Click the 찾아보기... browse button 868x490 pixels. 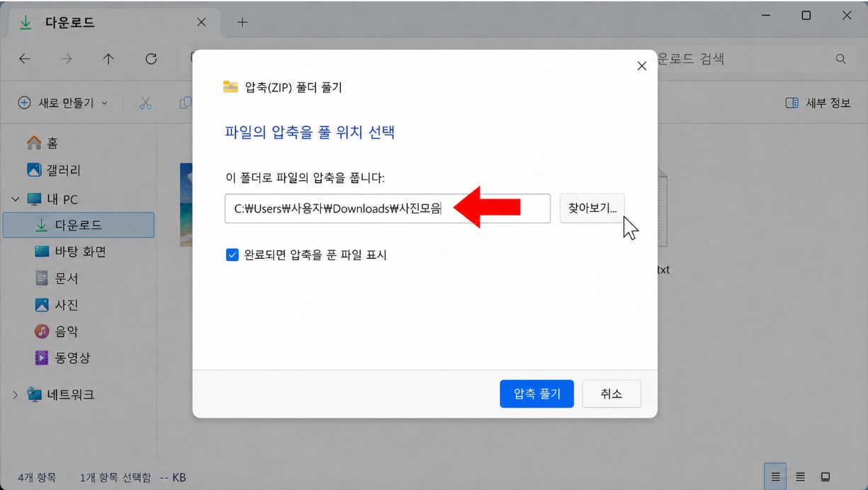pyautogui.click(x=592, y=208)
